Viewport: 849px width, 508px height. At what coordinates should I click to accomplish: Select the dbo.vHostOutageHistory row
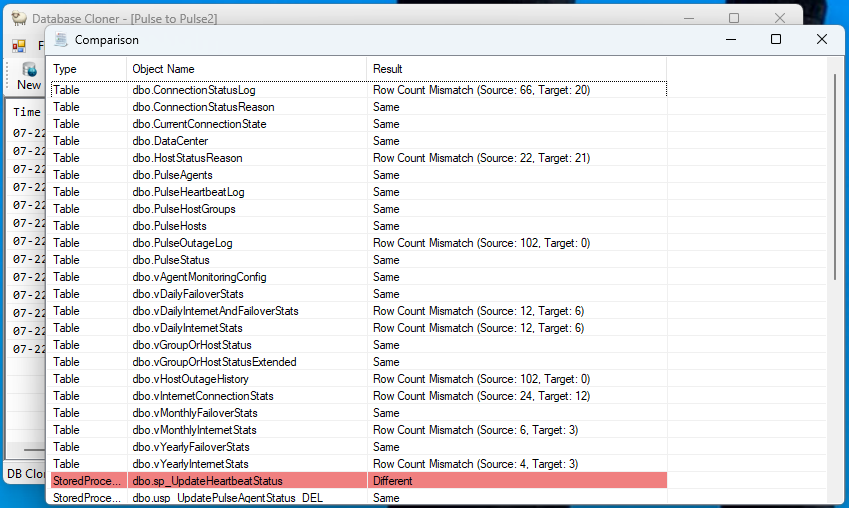point(358,379)
